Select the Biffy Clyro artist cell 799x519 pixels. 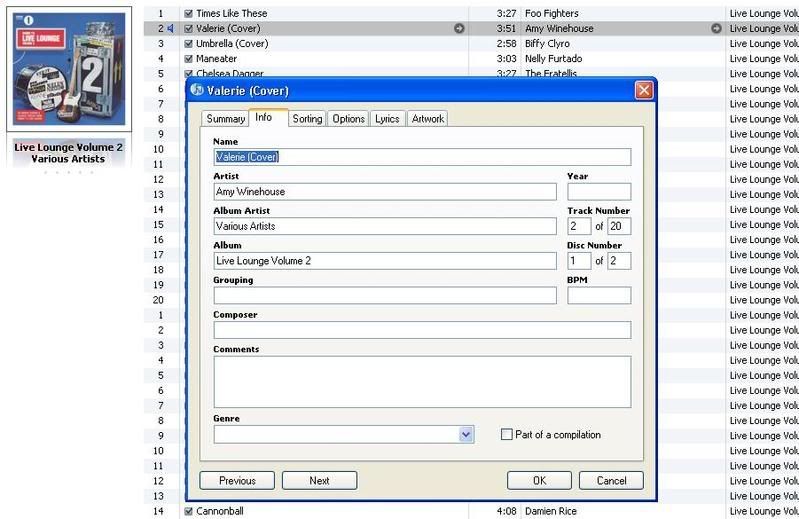coord(547,44)
